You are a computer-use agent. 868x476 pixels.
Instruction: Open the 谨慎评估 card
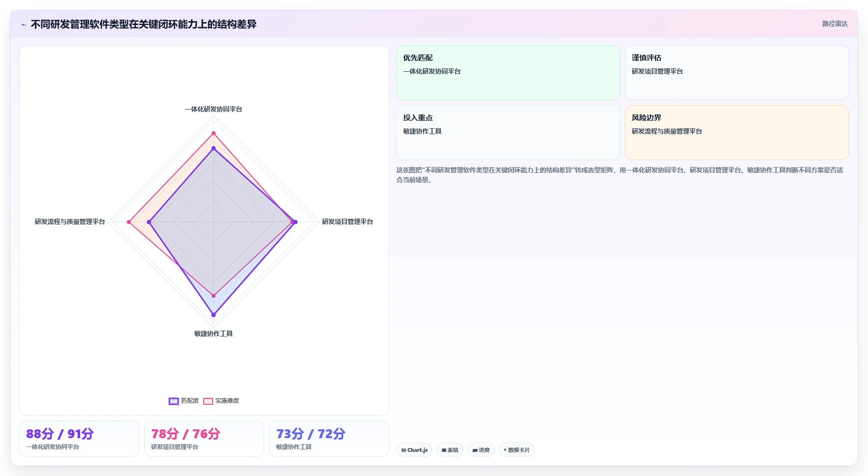736,73
